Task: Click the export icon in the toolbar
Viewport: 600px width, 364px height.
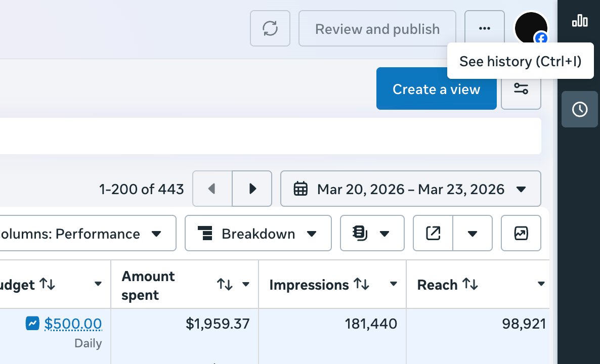Action: (x=433, y=233)
